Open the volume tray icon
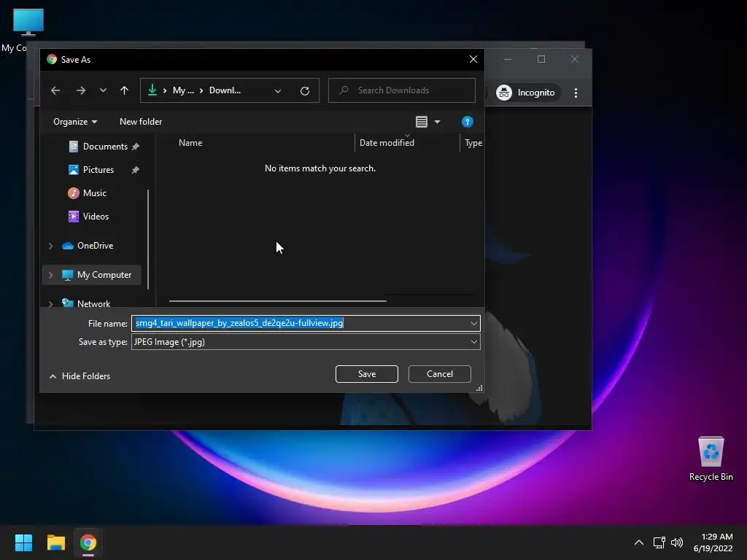747x560 pixels. [676, 542]
